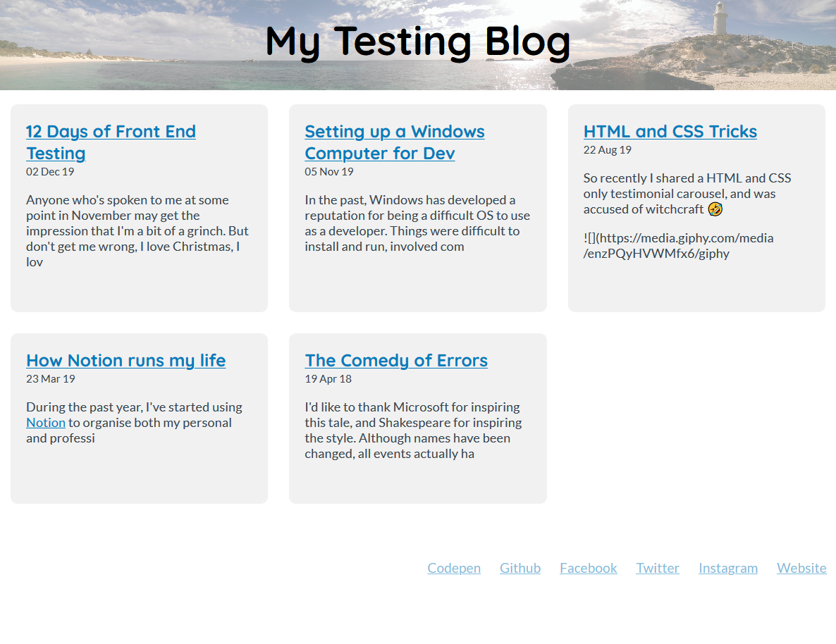Visit the Twitter footer link
The image size is (836, 644).
point(657,568)
